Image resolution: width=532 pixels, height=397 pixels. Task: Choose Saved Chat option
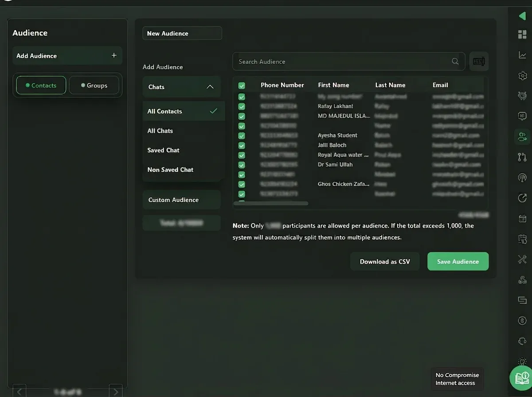pos(184,150)
